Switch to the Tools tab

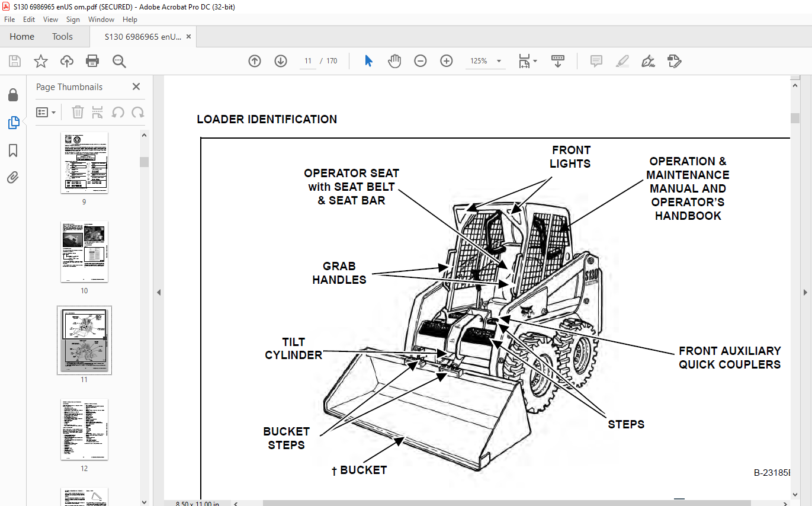(x=62, y=36)
